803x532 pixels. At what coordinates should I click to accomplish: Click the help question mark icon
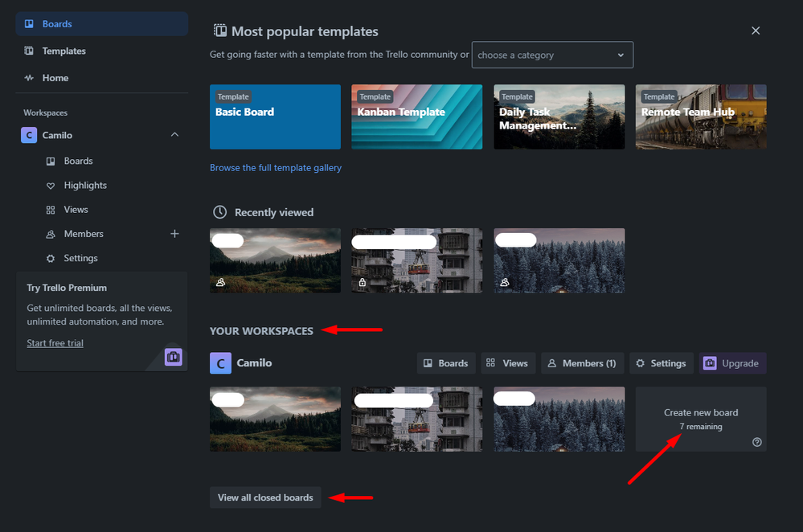757,442
